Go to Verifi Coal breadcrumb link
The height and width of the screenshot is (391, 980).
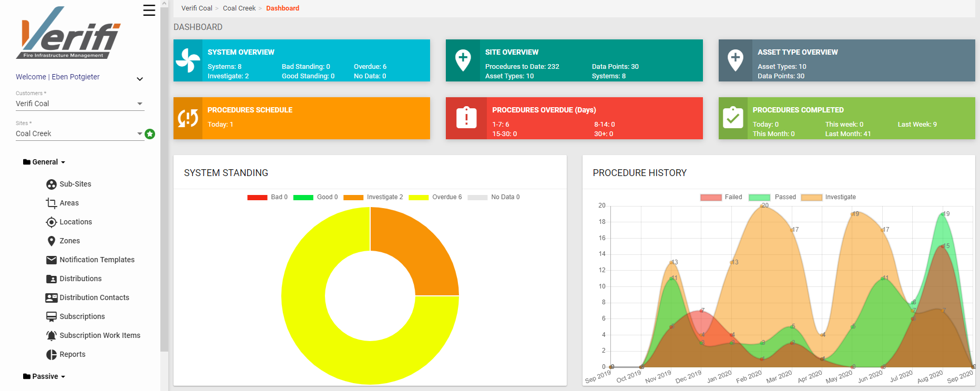click(x=197, y=8)
